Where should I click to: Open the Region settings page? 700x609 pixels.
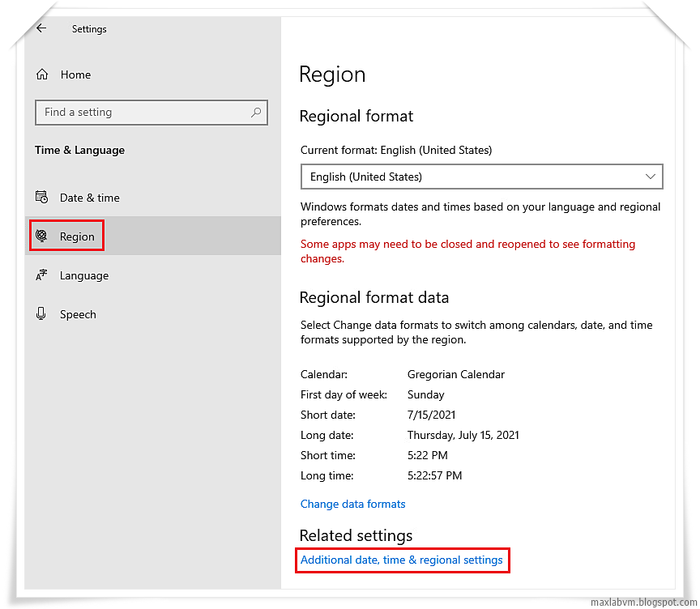[x=153, y=236]
